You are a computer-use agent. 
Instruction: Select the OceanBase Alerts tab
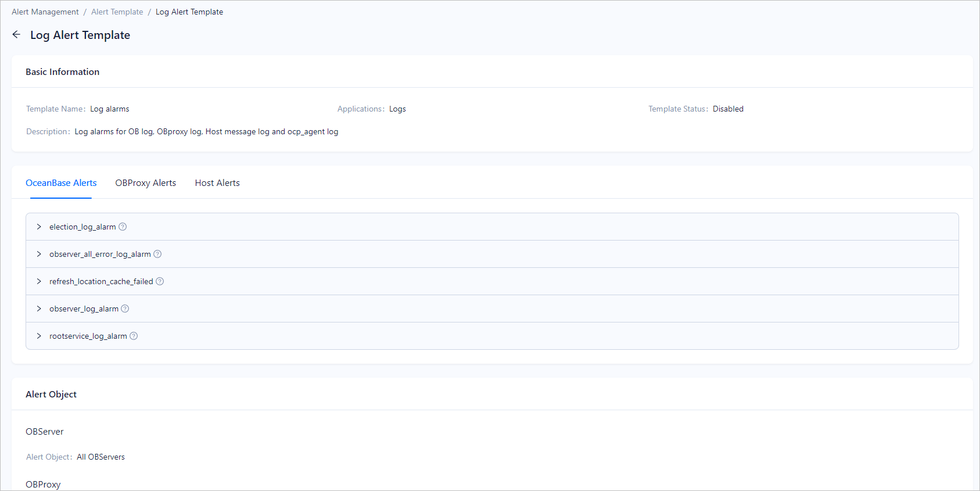tap(61, 183)
